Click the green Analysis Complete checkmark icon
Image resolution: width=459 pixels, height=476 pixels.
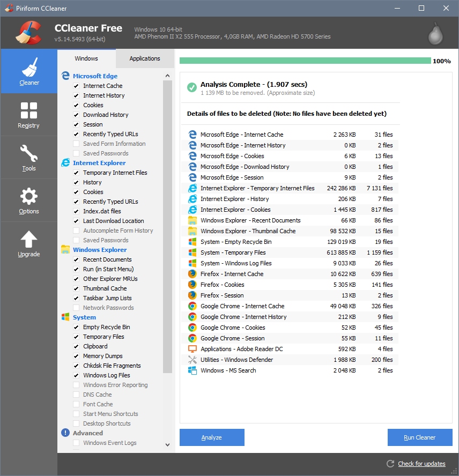click(191, 87)
